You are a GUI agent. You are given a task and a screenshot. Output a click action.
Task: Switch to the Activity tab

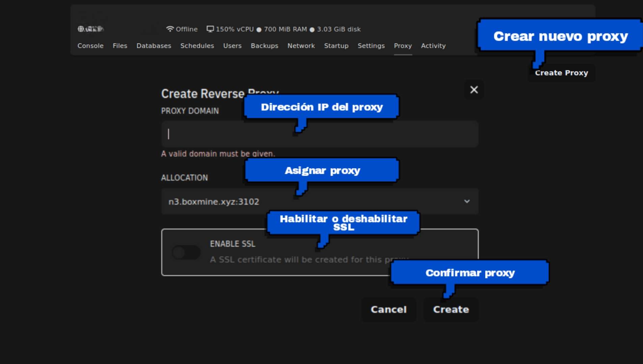433,46
